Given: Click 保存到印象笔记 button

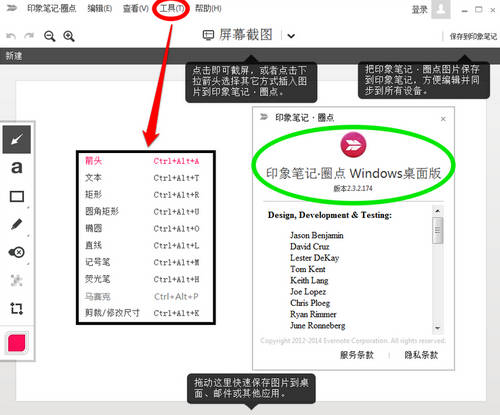Looking at the screenshot, I should [x=473, y=36].
